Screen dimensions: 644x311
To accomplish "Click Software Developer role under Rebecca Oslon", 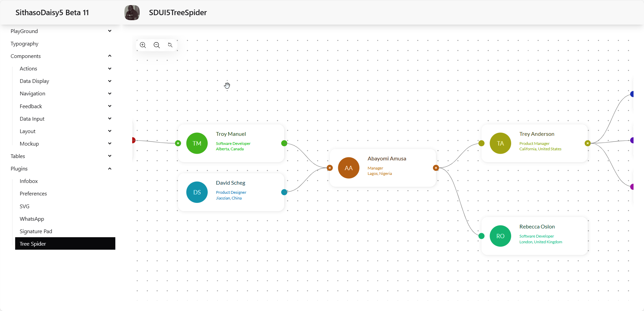I will (537, 236).
